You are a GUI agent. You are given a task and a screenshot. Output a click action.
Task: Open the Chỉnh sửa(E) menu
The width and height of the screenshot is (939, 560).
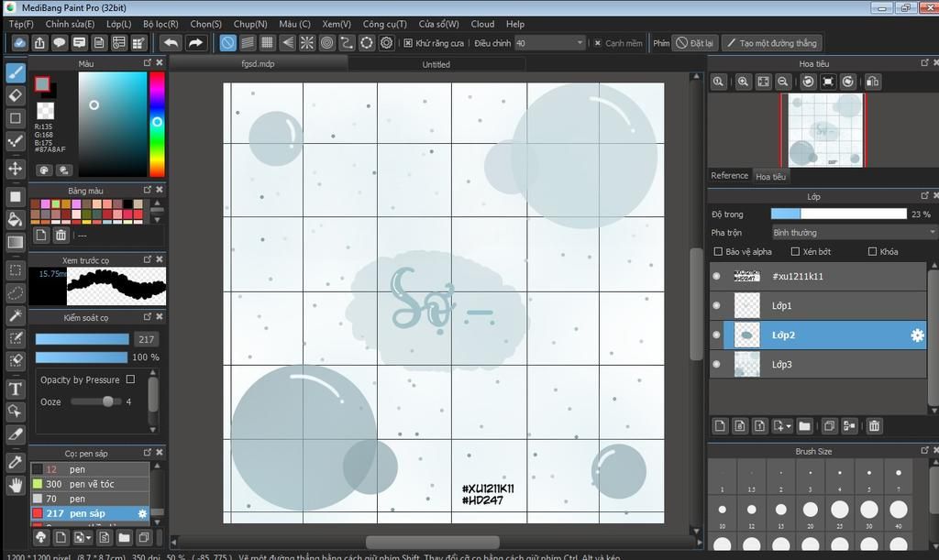[70, 24]
